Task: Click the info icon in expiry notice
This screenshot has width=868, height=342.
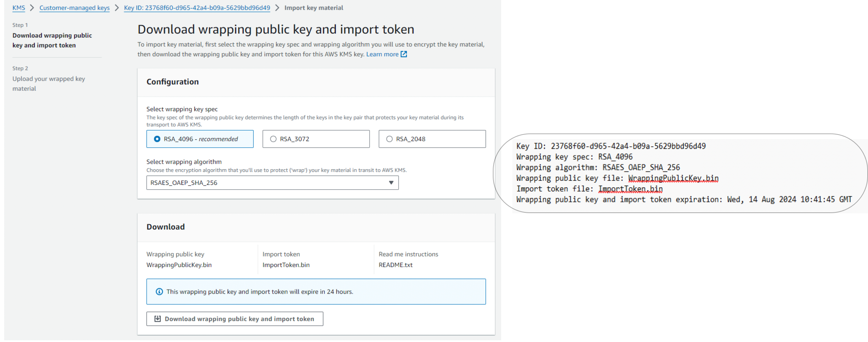Action: pos(159,292)
